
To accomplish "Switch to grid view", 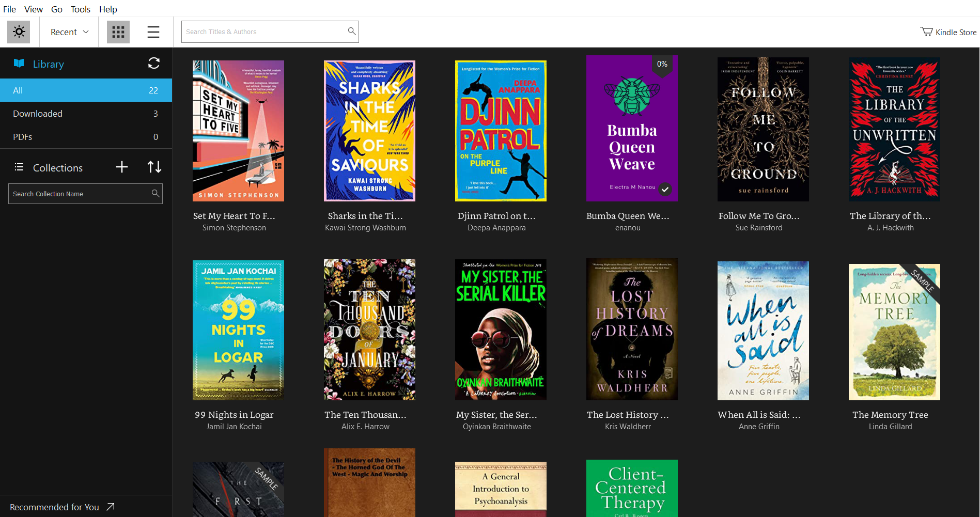I will [x=118, y=32].
